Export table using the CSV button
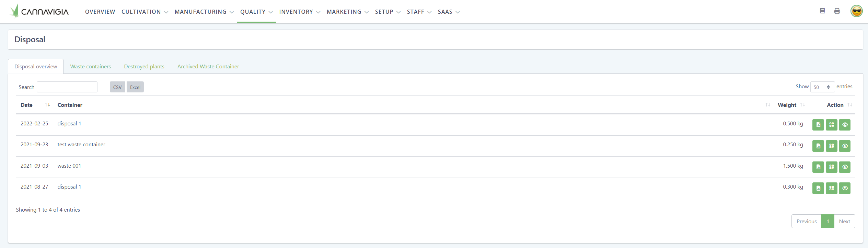This screenshot has height=248, width=868. tap(117, 87)
